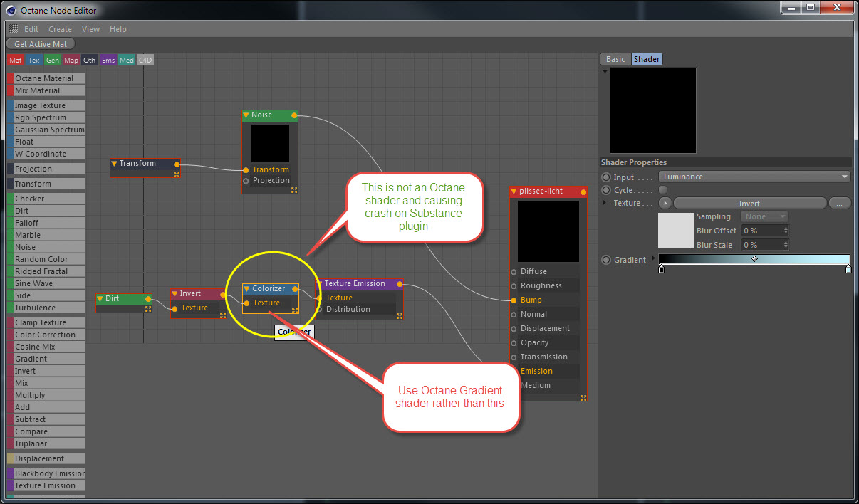The width and height of the screenshot is (859, 504).
Task: Expand the Texture property triangle
Action: point(605,203)
